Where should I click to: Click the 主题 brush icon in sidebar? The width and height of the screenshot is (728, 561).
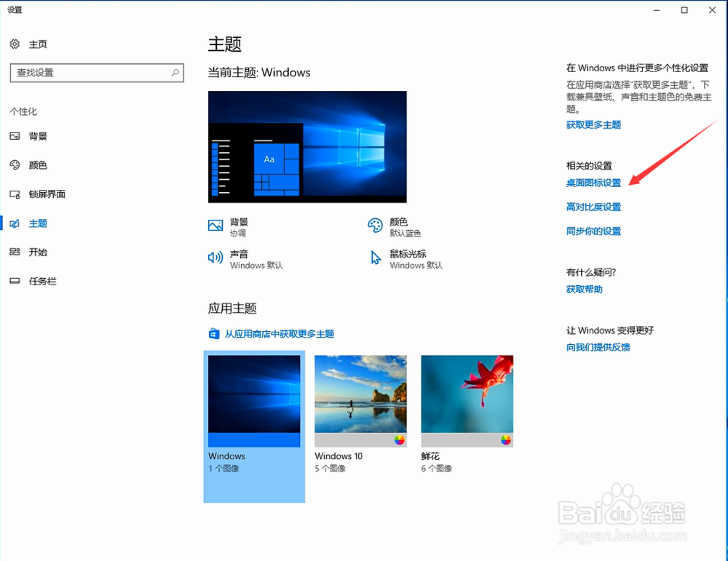pos(15,223)
